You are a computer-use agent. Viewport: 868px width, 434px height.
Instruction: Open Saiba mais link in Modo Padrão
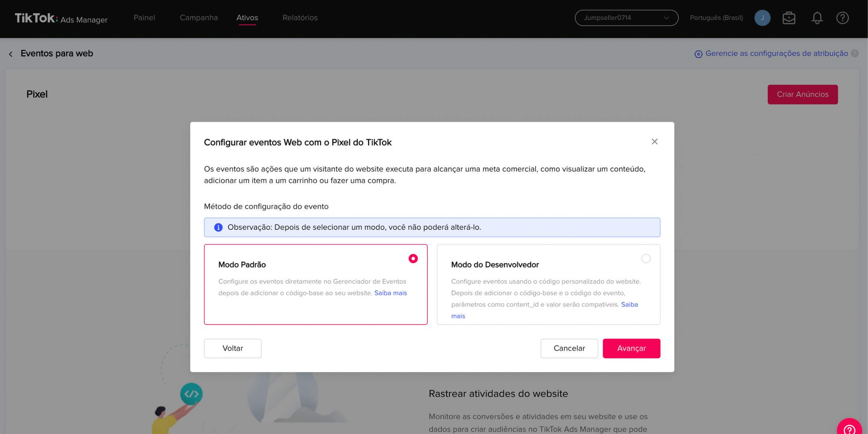390,293
